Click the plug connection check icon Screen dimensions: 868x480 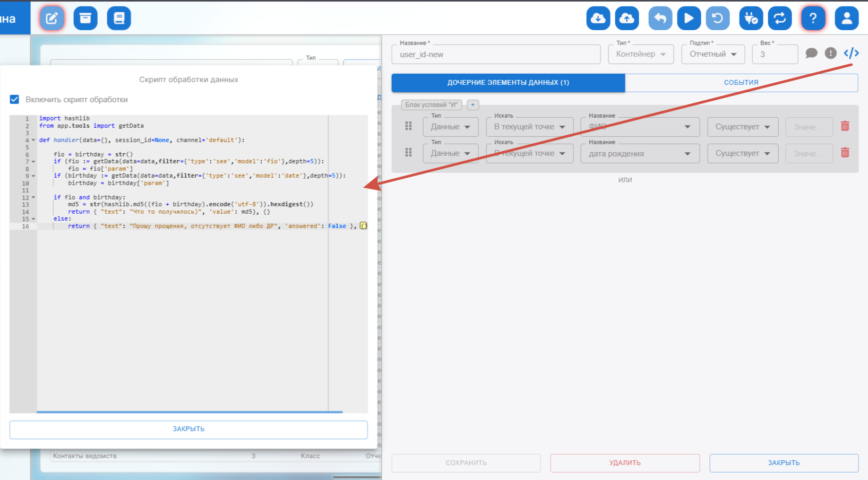pos(751,19)
